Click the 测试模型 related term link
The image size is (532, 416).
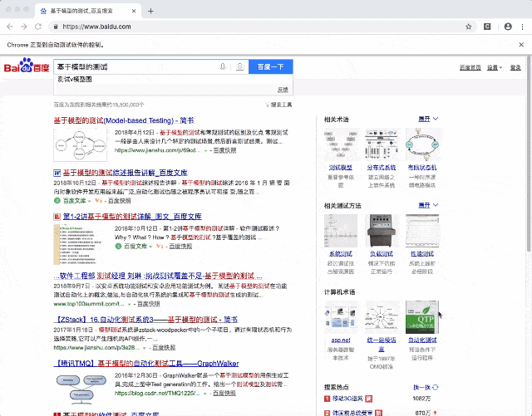point(341,168)
